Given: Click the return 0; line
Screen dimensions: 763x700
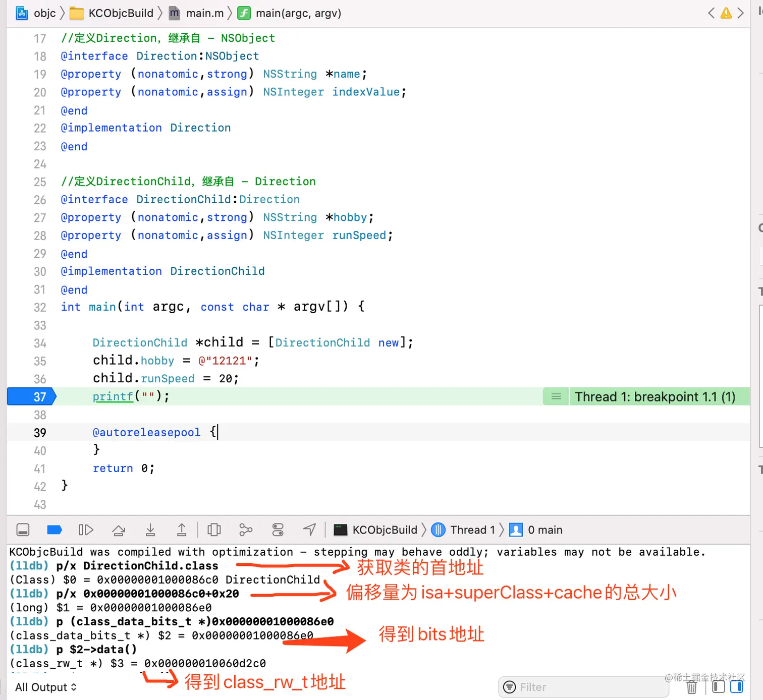Looking at the screenshot, I should 123,469.
